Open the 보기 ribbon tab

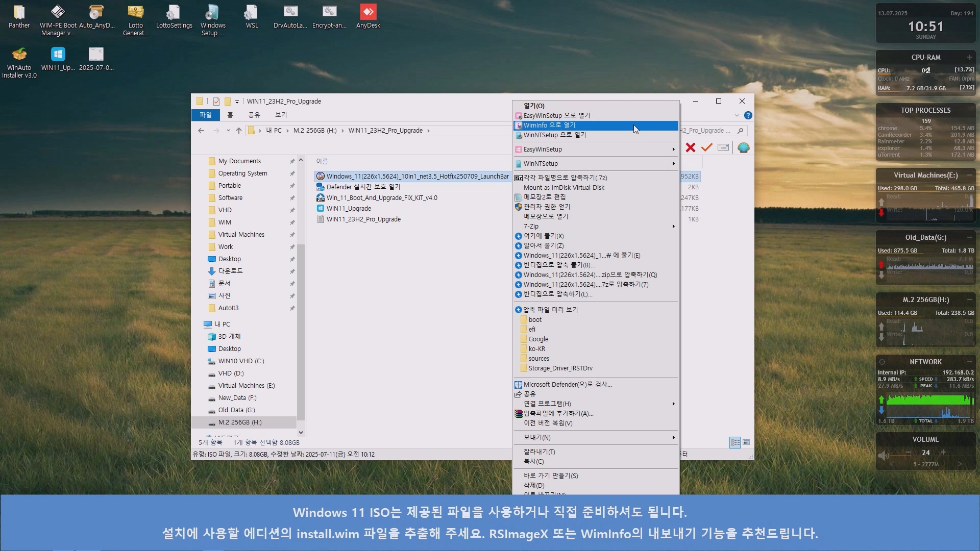[x=281, y=115]
